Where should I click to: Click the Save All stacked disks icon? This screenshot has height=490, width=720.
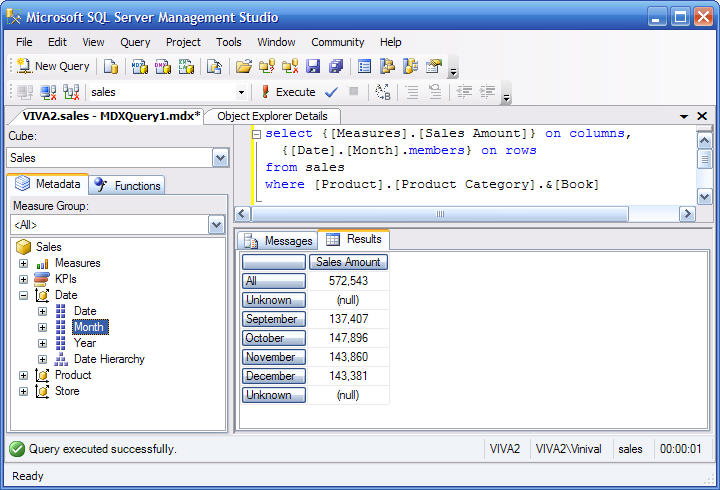336,66
